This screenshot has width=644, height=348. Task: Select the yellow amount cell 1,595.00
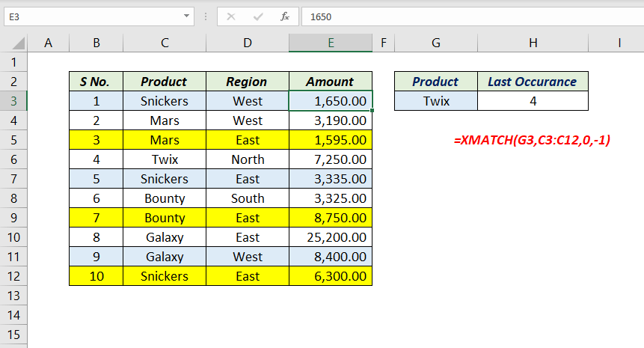(331, 140)
